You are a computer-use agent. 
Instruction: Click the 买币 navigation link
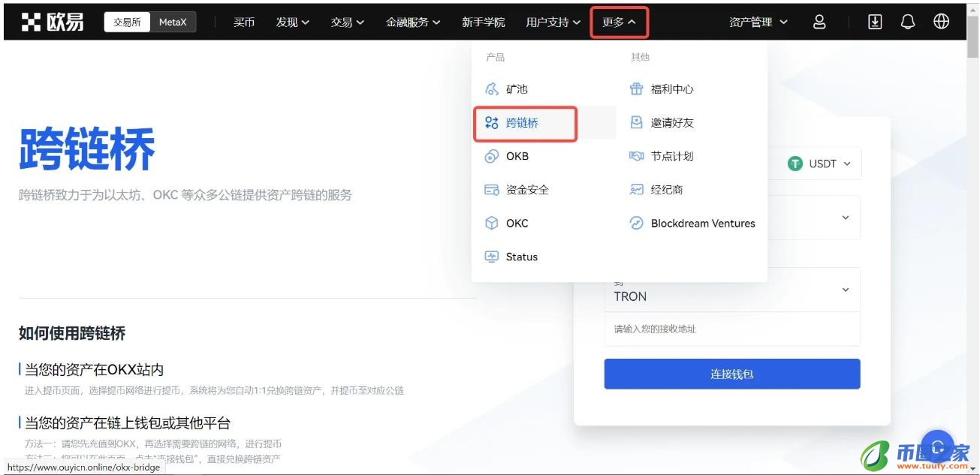click(x=244, y=23)
